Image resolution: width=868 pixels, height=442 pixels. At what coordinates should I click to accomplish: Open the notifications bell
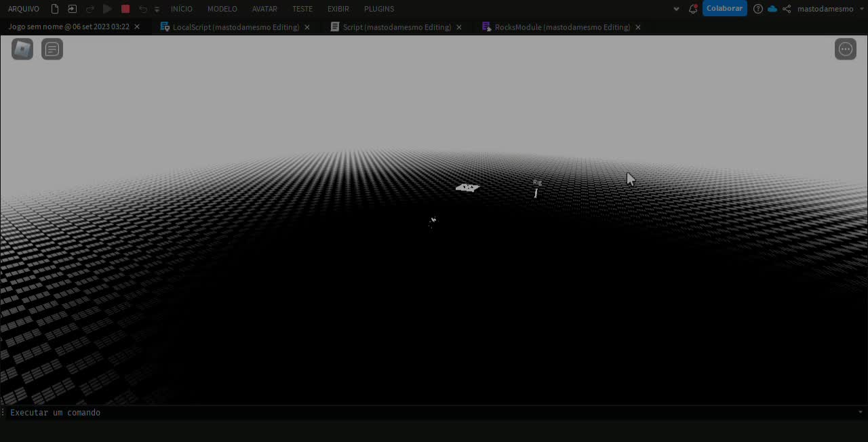pos(692,9)
